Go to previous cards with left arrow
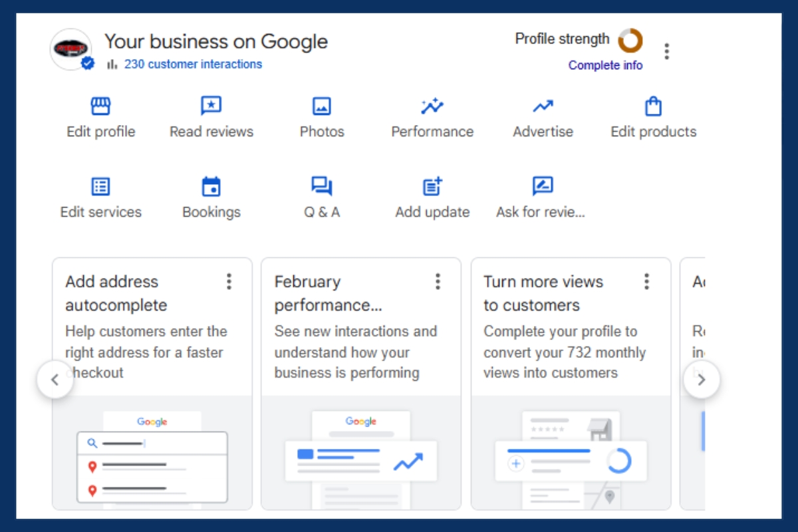 tap(55, 380)
